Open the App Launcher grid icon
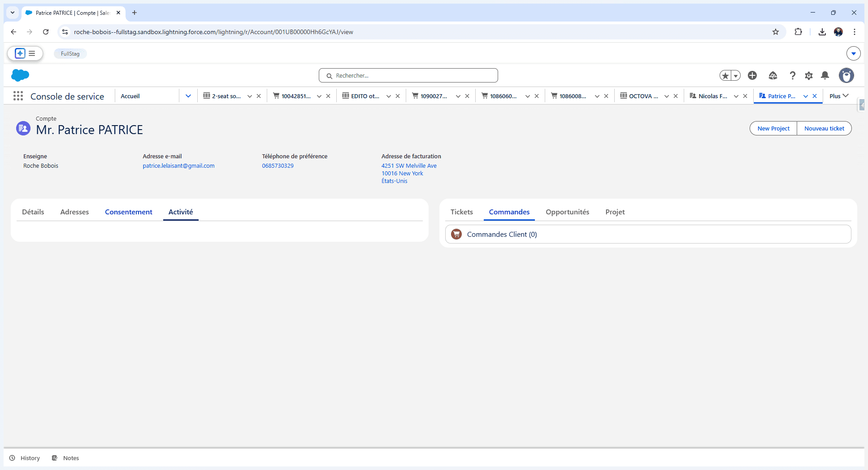 (x=18, y=96)
